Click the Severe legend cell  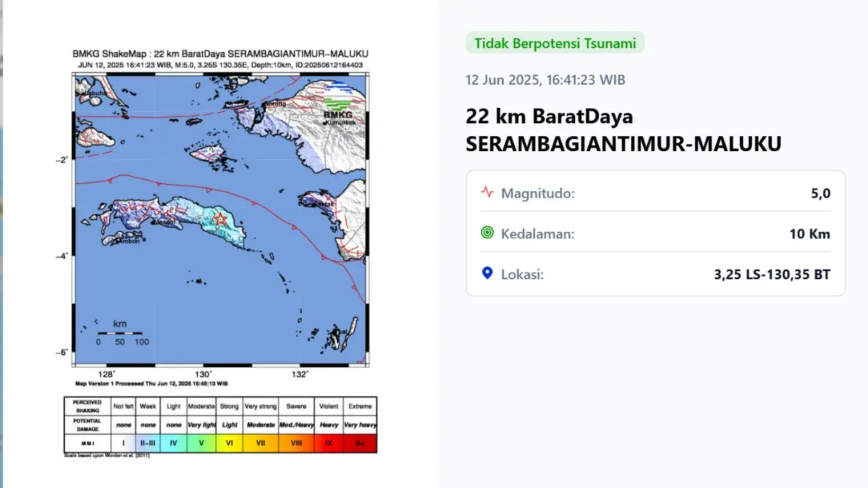point(296,406)
